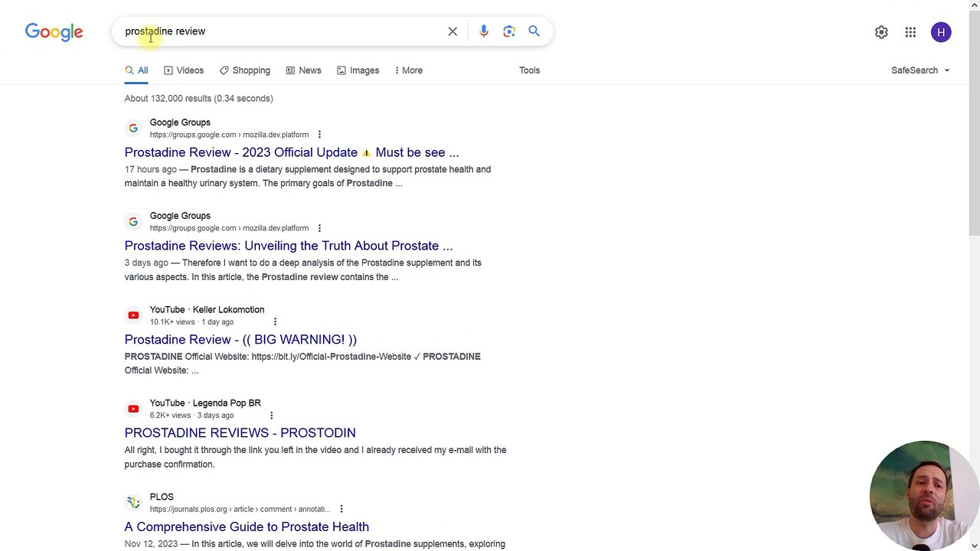Open 'A Comprehensive Guide to Prostate Health' link
This screenshot has height=551, width=980.
coord(247,527)
